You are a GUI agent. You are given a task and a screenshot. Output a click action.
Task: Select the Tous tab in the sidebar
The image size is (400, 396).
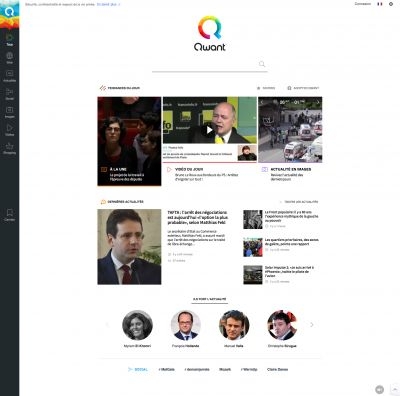9,39
